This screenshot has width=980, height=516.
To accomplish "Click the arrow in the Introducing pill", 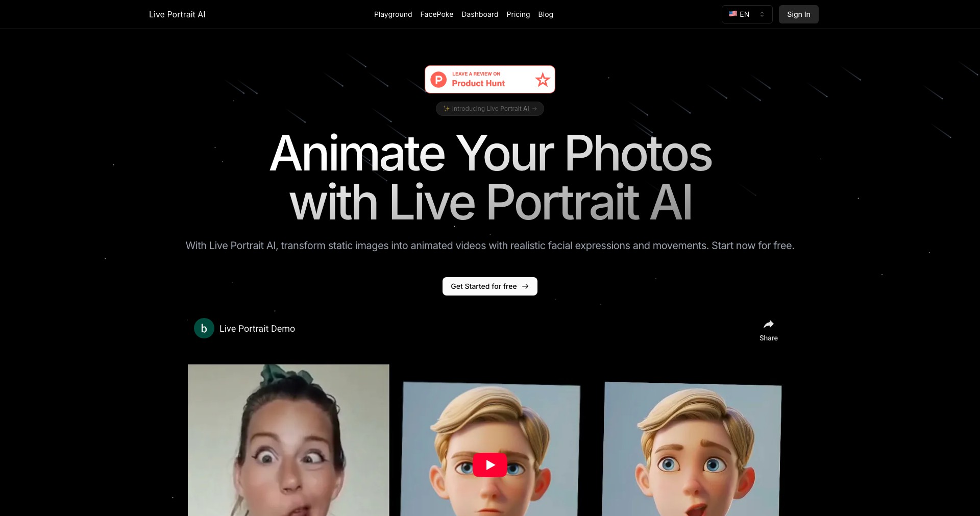I will [x=534, y=109].
